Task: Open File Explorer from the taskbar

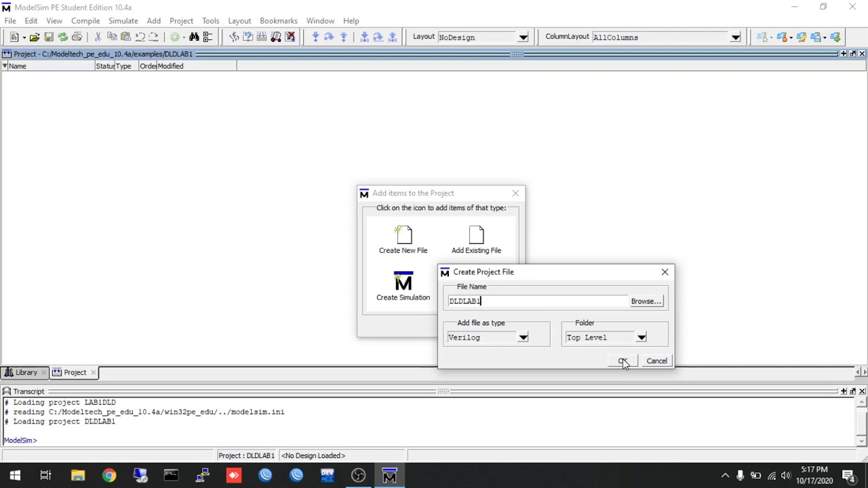Action: pos(77,476)
